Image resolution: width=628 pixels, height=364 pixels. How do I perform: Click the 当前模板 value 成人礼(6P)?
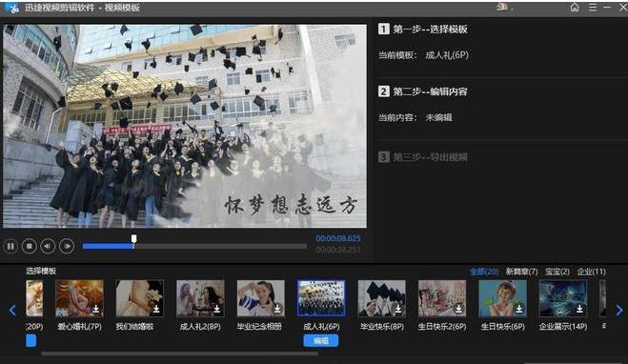click(447, 55)
